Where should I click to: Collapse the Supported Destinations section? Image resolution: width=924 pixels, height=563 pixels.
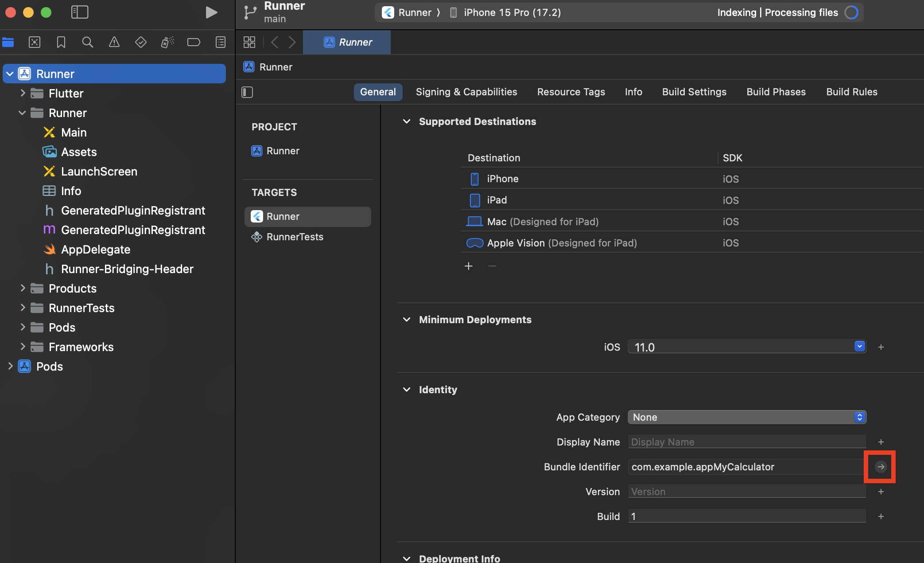[x=407, y=121]
